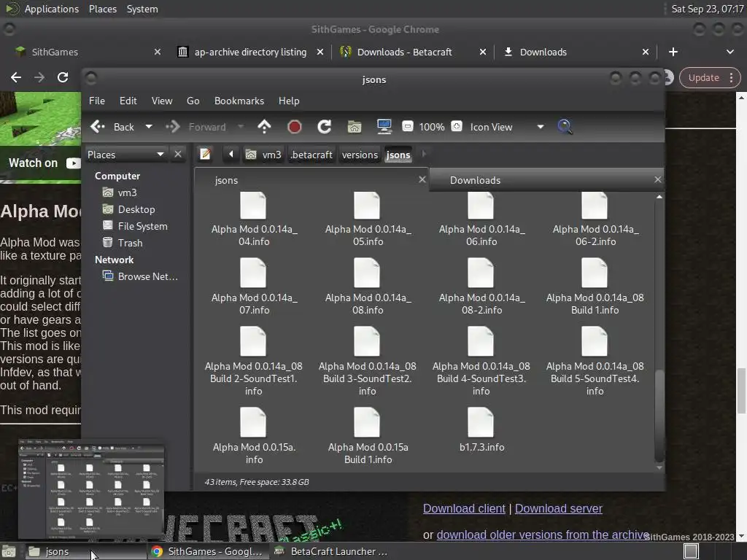Select file Alpha Mod 0.0.14a_06.info

(x=481, y=219)
